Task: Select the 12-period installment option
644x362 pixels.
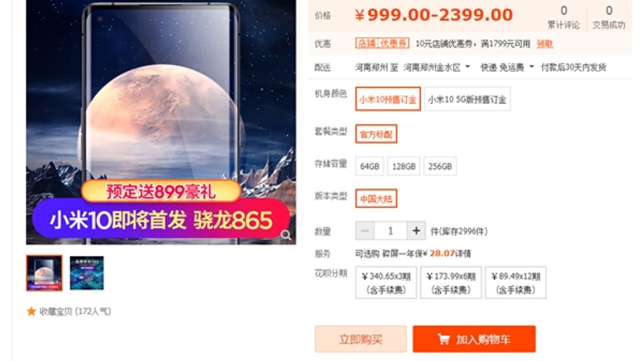Action: pos(516,282)
